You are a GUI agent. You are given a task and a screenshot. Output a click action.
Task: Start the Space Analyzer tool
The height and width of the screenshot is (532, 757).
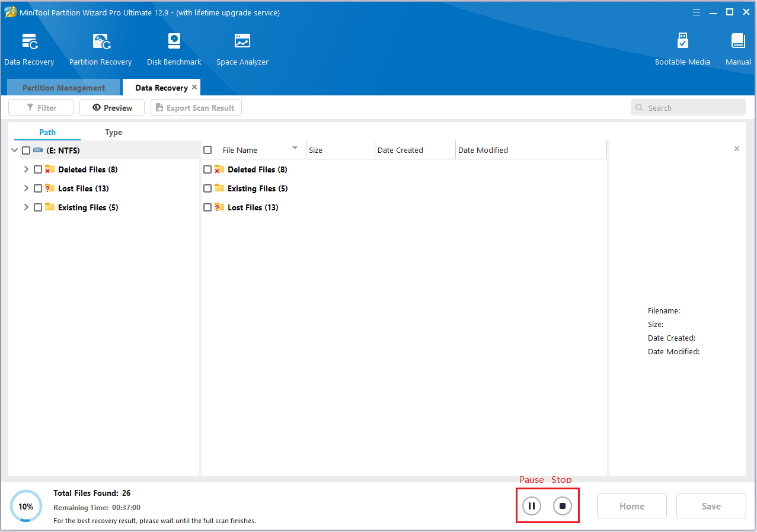[242, 43]
